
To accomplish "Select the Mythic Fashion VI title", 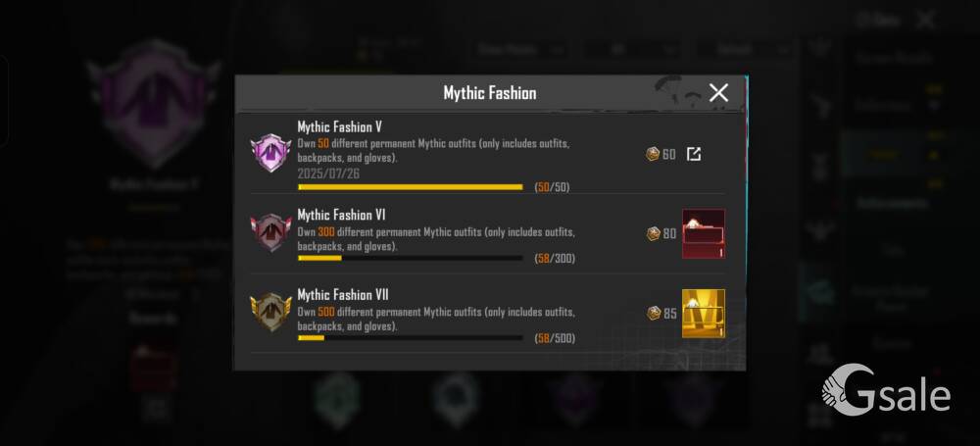I will coord(341,216).
